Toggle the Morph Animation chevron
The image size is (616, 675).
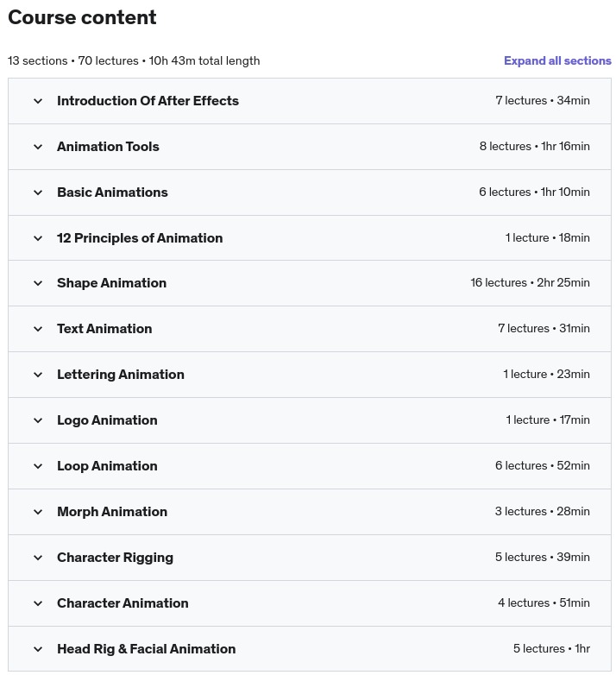pyautogui.click(x=38, y=512)
